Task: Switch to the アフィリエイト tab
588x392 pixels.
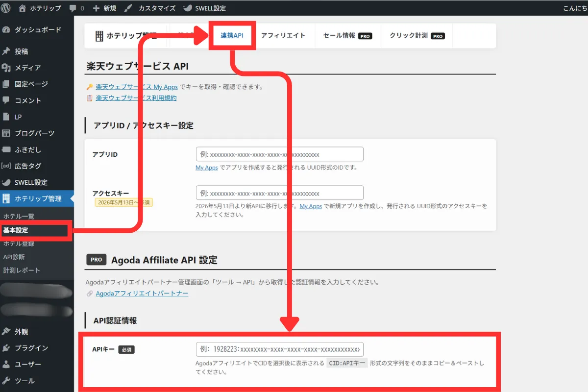Action: pyautogui.click(x=283, y=35)
